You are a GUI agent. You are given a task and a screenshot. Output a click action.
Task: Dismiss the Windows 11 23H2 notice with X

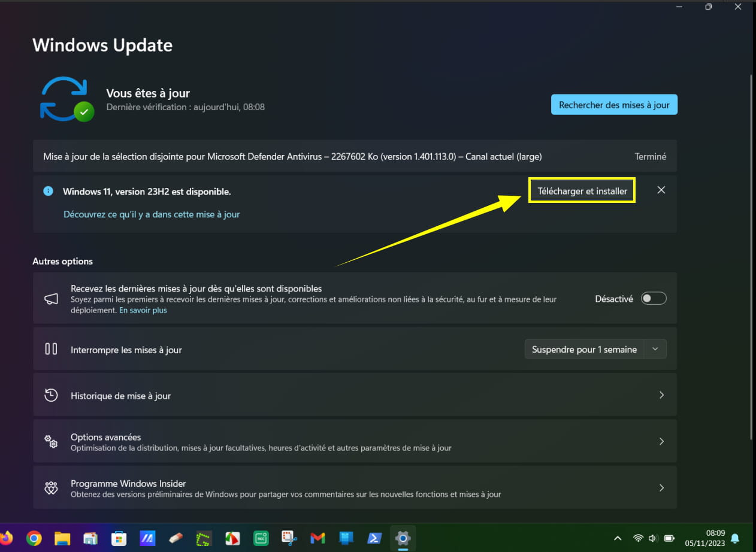coord(661,190)
